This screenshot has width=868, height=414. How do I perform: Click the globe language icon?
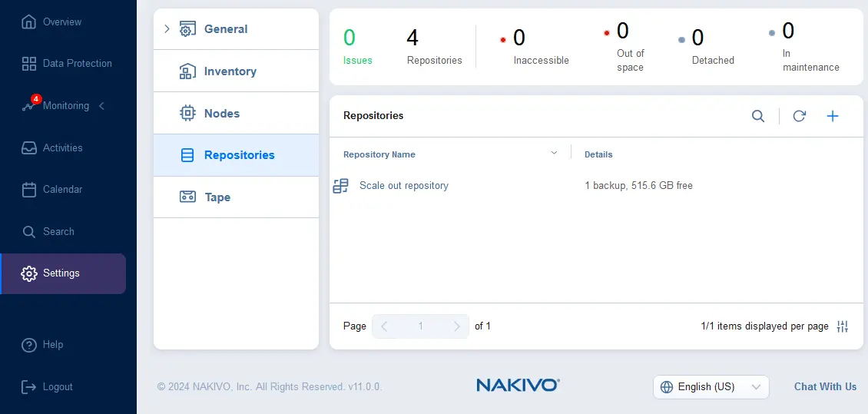(667, 387)
